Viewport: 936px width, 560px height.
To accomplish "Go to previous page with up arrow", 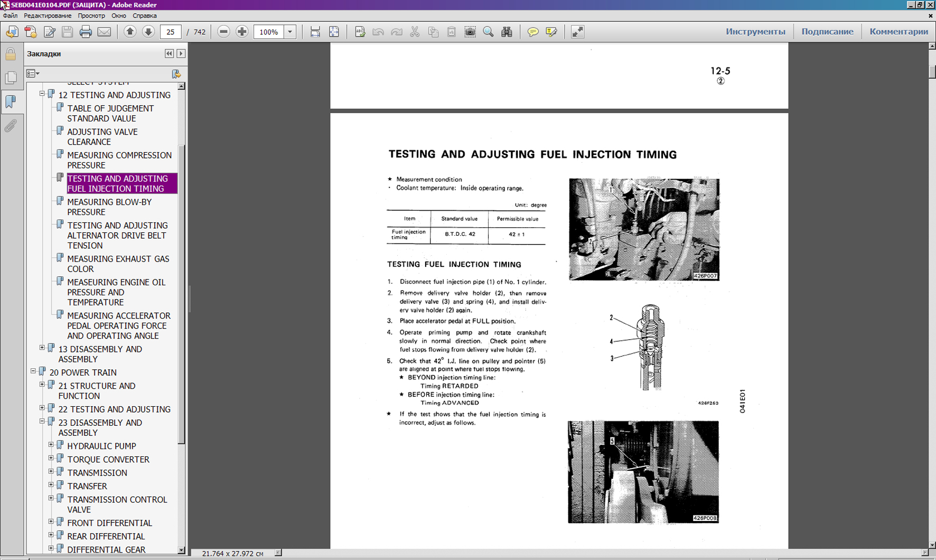I will 130,32.
